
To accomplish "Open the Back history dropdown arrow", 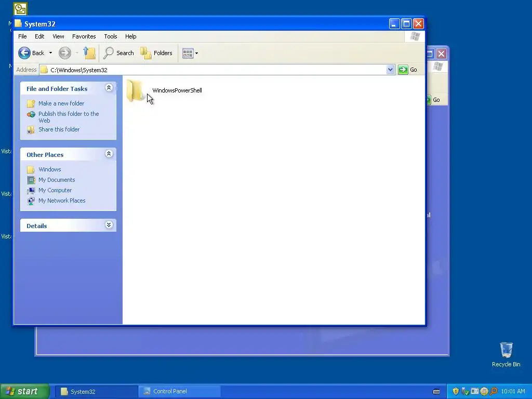I will coord(50,53).
